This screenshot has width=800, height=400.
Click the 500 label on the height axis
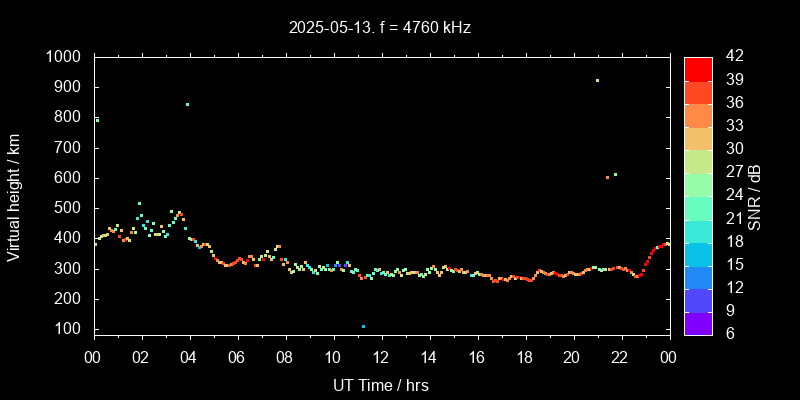point(69,208)
